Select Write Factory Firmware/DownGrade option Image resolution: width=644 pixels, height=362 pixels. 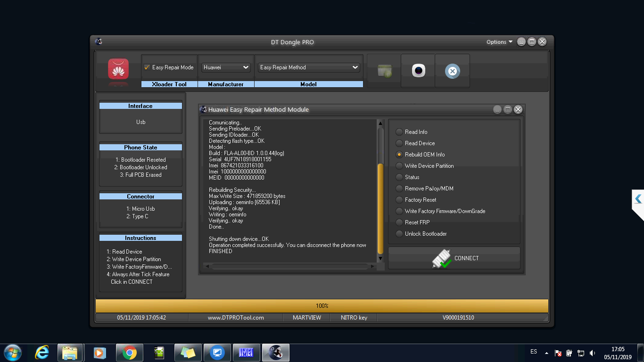pos(399,211)
